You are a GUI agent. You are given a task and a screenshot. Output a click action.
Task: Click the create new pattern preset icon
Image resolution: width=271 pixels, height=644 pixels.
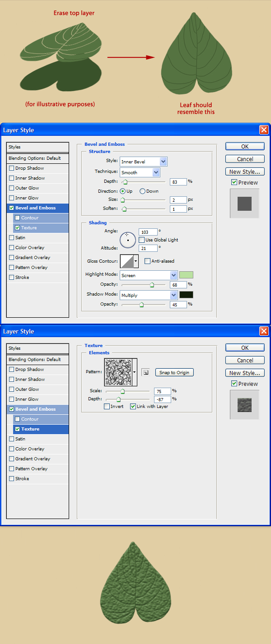[145, 372]
